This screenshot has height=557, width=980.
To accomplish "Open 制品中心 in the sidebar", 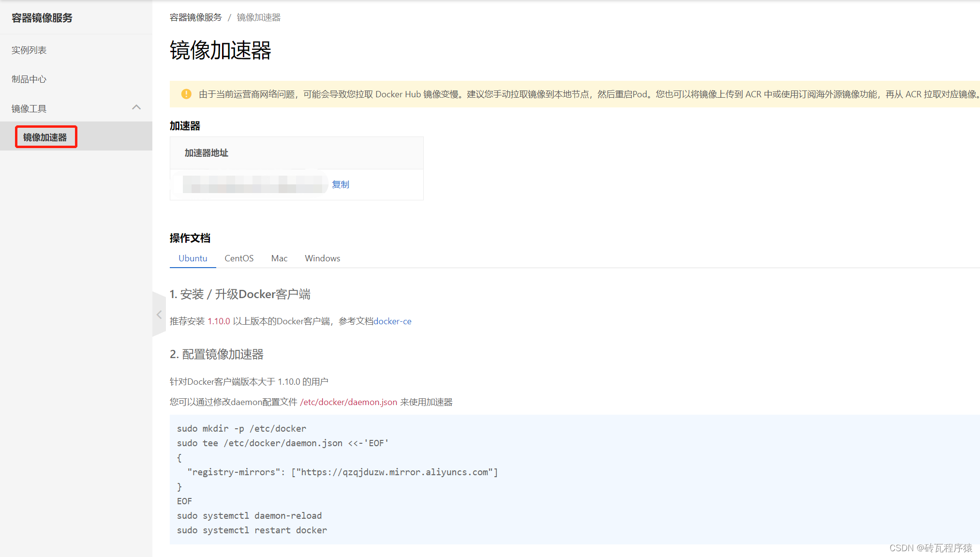I will [x=29, y=79].
